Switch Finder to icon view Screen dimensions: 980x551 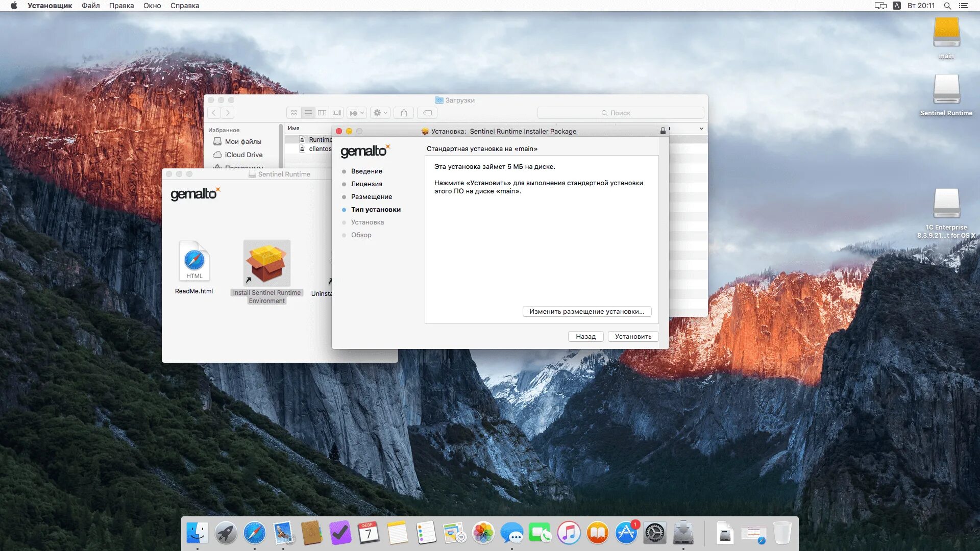coord(294,113)
